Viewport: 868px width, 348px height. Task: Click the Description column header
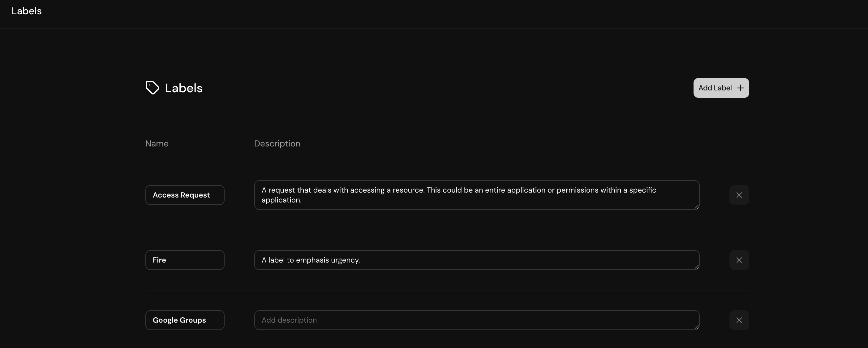pos(277,143)
